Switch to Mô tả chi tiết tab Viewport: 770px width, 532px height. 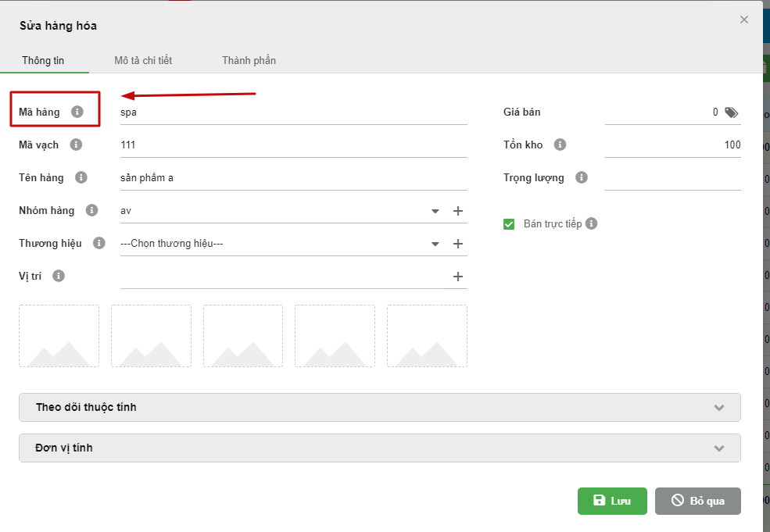pos(143,60)
